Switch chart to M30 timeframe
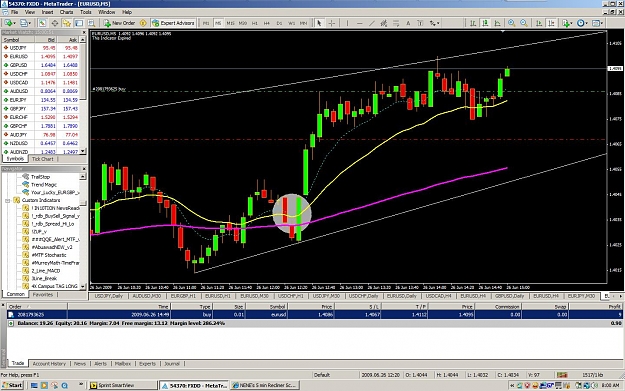Viewport: 625px width, 391px height. click(243, 23)
